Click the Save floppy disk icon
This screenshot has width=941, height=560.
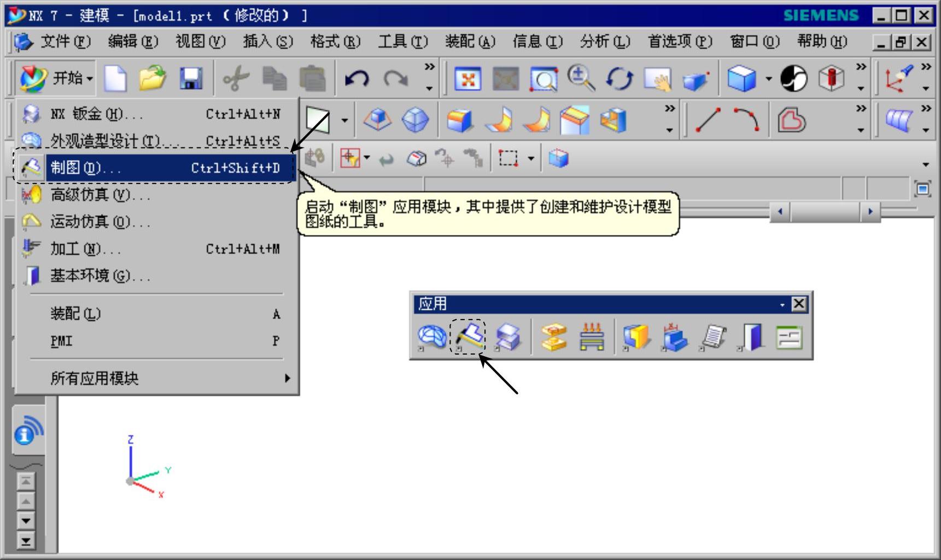(x=191, y=79)
